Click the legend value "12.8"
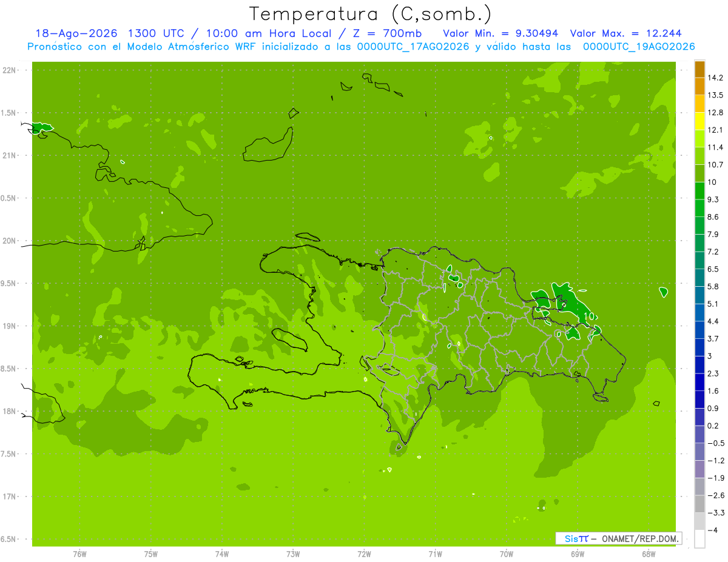 coord(715,113)
